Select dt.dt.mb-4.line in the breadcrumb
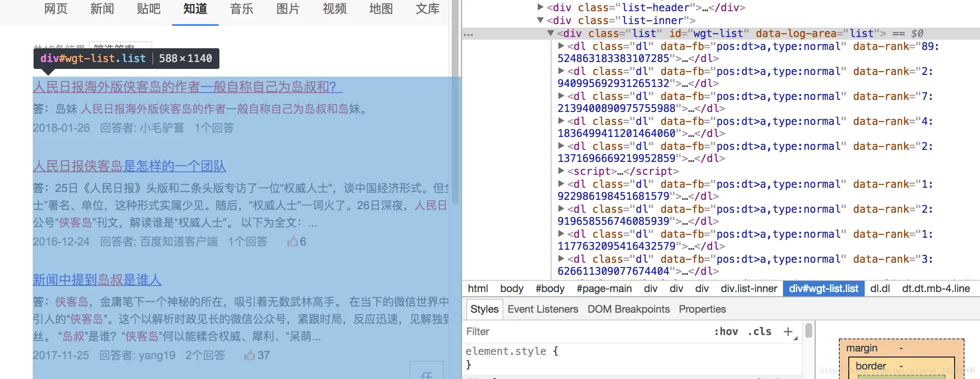The width and height of the screenshot is (980, 379). 936,289
